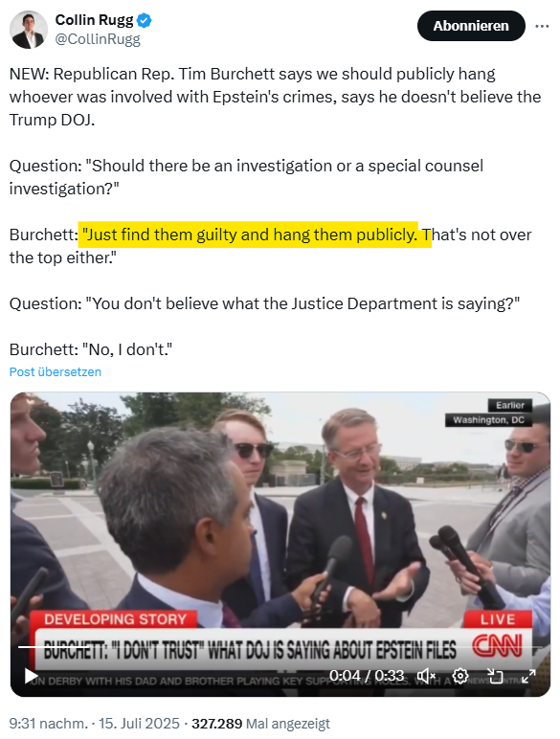Click Post übersetzen translate link

click(x=56, y=371)
